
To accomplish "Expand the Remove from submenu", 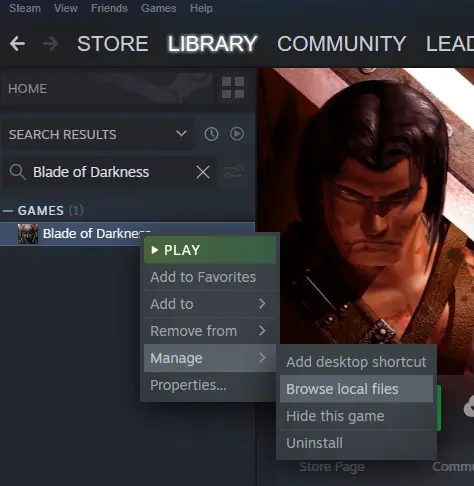I will pyautogui.click(x=210, y=331).
